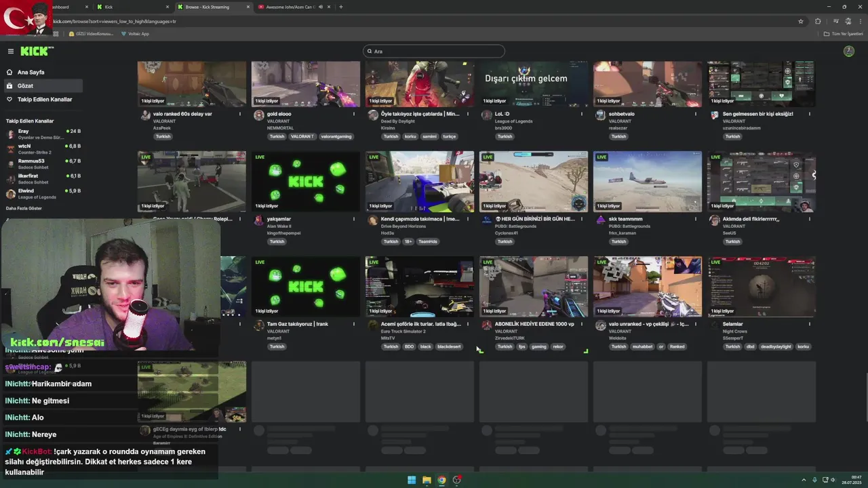Open ZirvedekiTURK streamer avatar

[486, 325]
